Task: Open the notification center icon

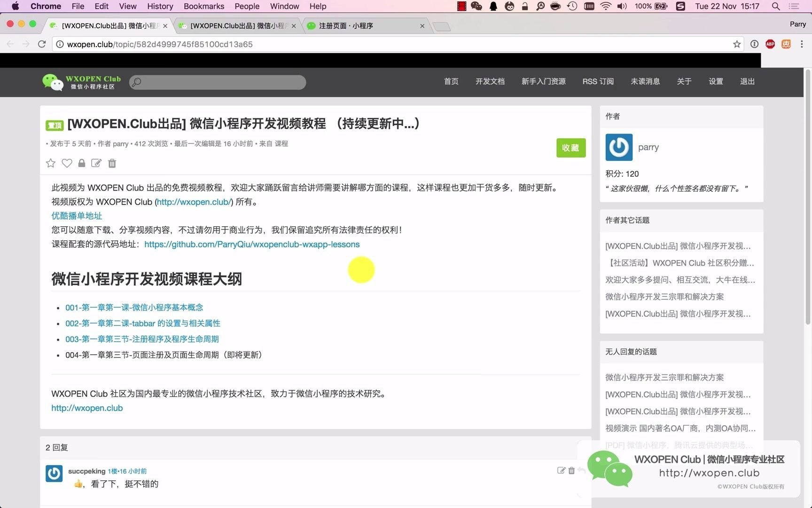Action: point(794,6)
